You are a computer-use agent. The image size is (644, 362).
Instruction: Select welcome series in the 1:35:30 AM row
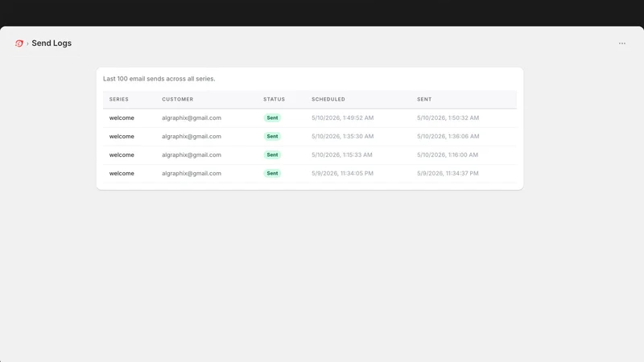(122, 136)
